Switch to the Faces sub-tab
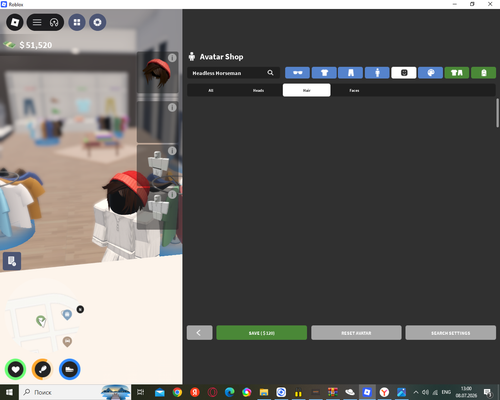The height and width of the screenshot is (400, 500). pos(354,90)
